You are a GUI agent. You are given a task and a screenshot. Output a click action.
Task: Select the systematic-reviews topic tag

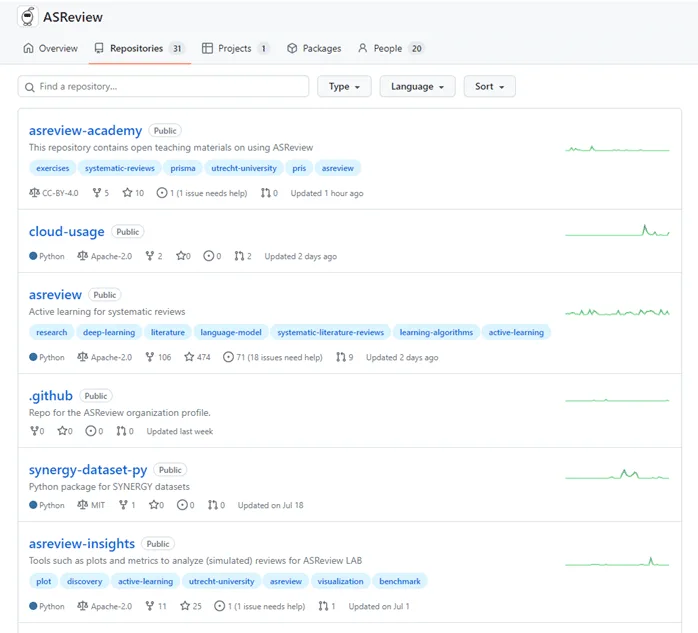pos(120,168)
